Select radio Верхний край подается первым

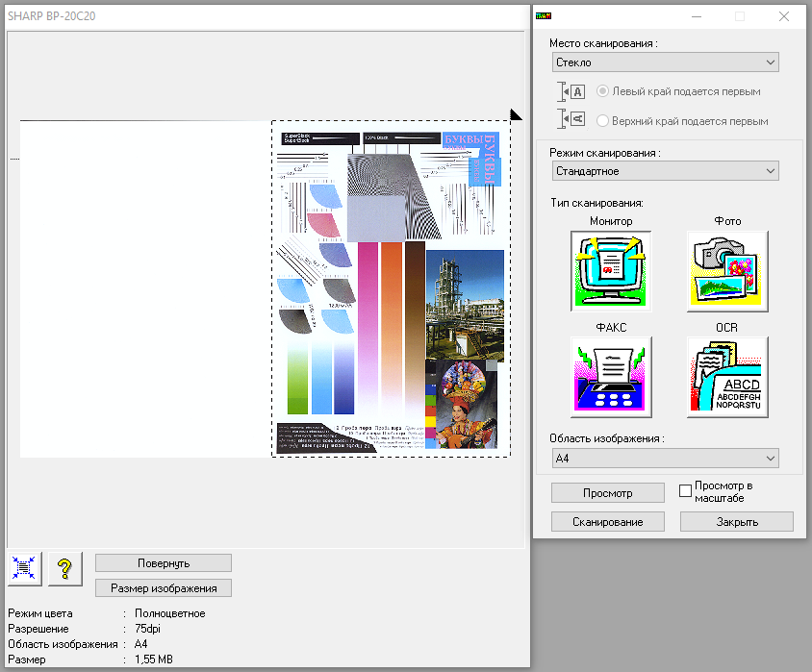click(x=602, y=121)
